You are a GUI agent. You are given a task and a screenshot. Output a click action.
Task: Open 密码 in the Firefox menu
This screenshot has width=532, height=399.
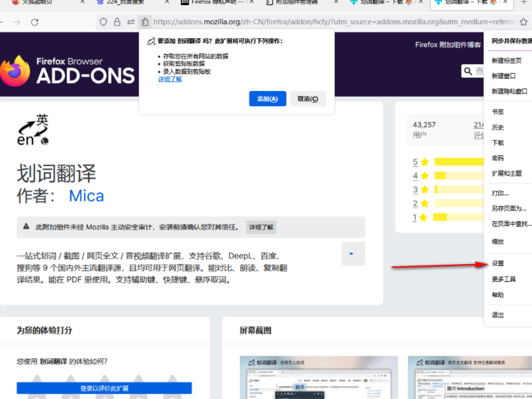pyautogui.click(x=498, y=158)
